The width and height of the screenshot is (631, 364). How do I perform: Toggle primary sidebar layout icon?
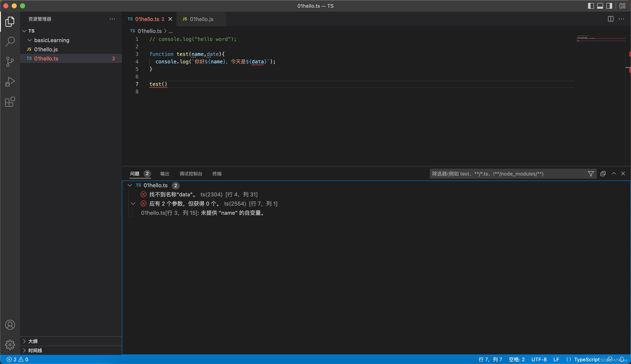(x=591, y=6)
